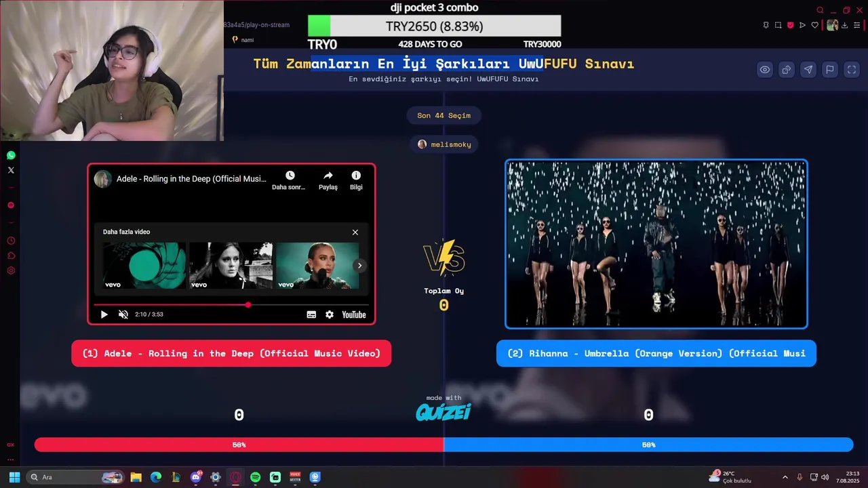The width and height of the screenshot is (868, 488).
Task: Open the volume speaker icon in system tray
Action: (825, 477)
